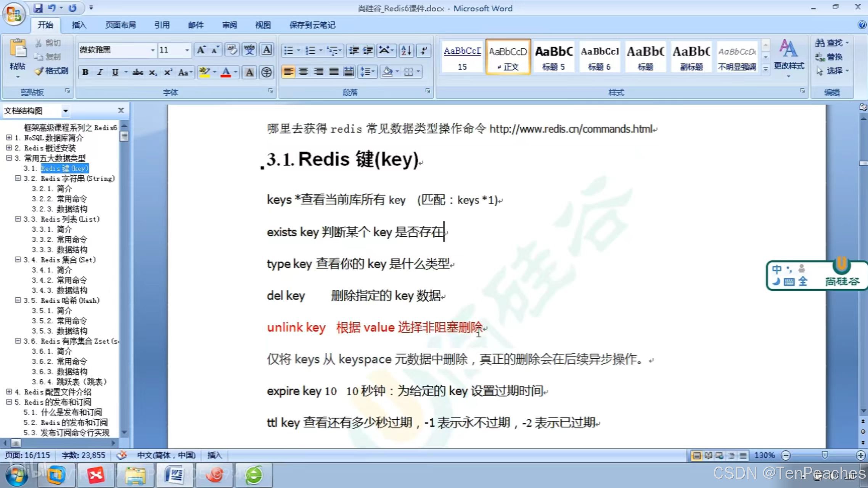This screenshot has width=868, height=488.
Task: Open the 页面布局 ribbon tab
Action: click(121, 25)
